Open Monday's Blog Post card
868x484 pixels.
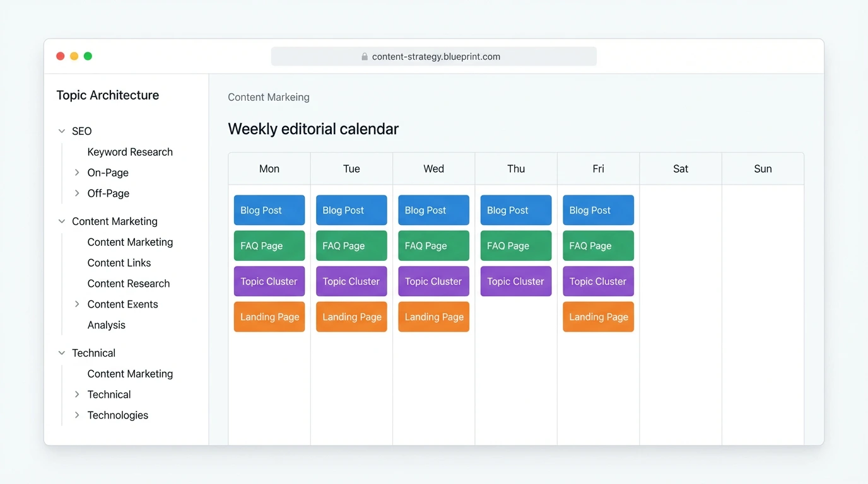point(269,210)
